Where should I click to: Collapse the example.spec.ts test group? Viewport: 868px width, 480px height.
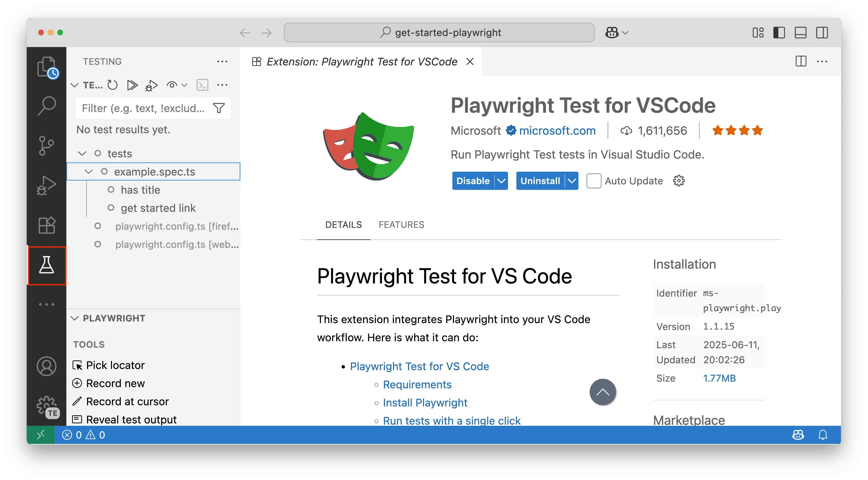pyautogui.click(x=89, y=171)
